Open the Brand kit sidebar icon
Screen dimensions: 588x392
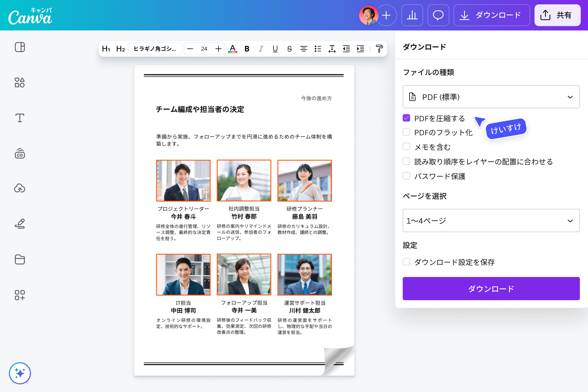pos(20,153)
